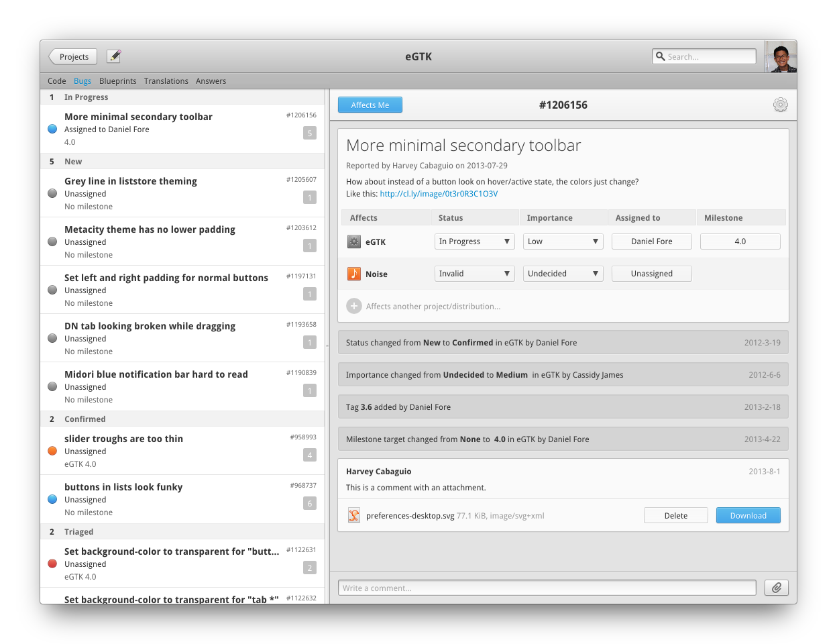Image resolution: width=837 pixels, height=644 pixels.
Task: Delete the preferences-desktop.svg attachment
Action: point(676,515)
